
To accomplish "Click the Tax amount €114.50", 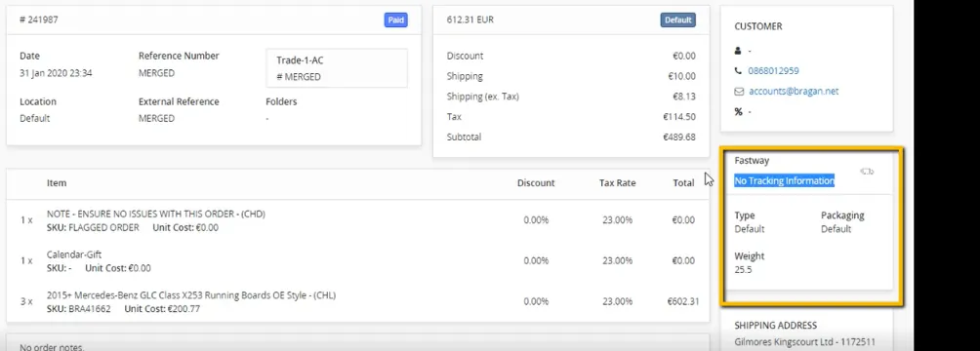I will coord(679,117).
